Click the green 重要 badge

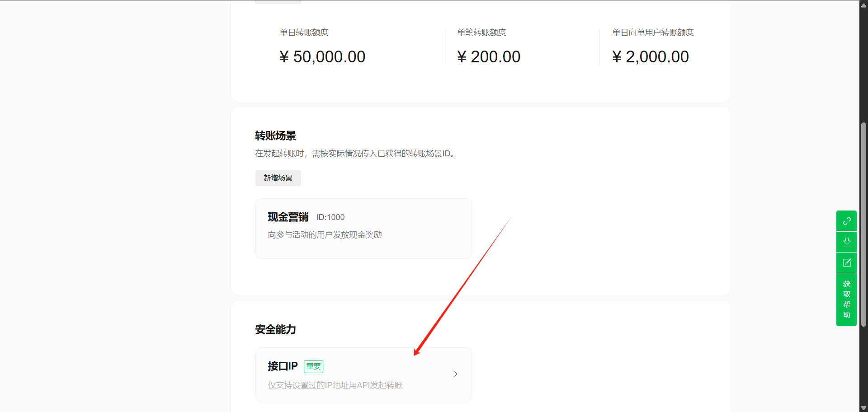pyautogui.click(x=313, y=366)
